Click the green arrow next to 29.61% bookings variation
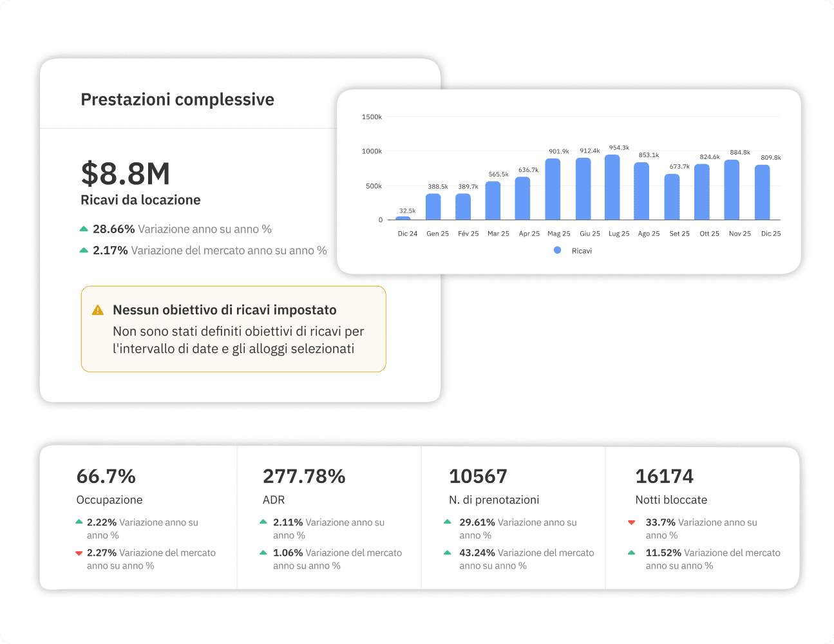 (x=449, y=522)
